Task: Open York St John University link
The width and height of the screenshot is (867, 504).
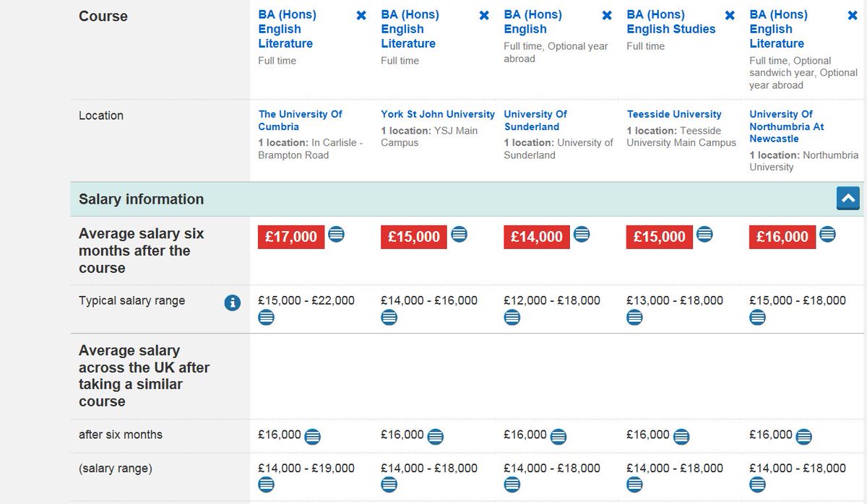Action: tap(438, 114)
